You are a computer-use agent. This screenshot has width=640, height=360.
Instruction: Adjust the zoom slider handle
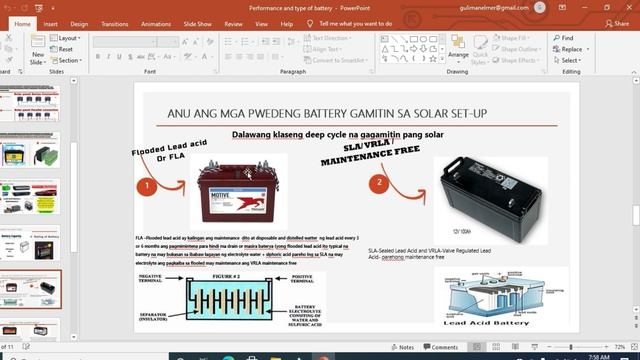(571, 347)
